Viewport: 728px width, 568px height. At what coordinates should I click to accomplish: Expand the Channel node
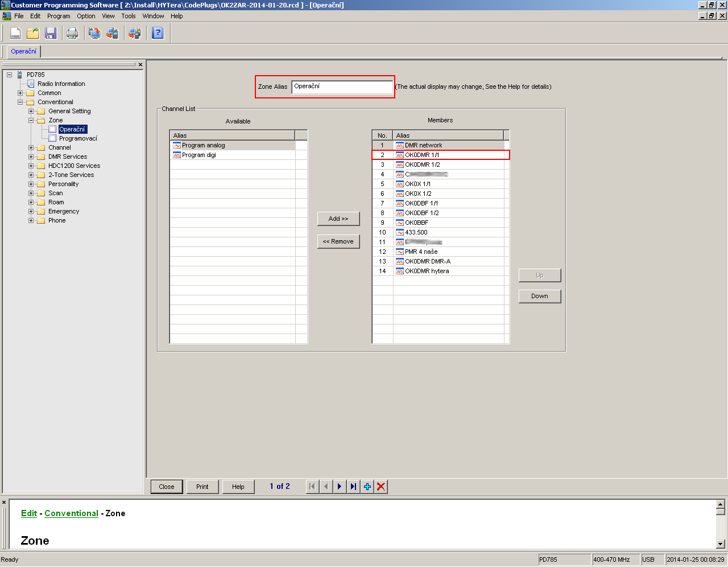[31, 147]
